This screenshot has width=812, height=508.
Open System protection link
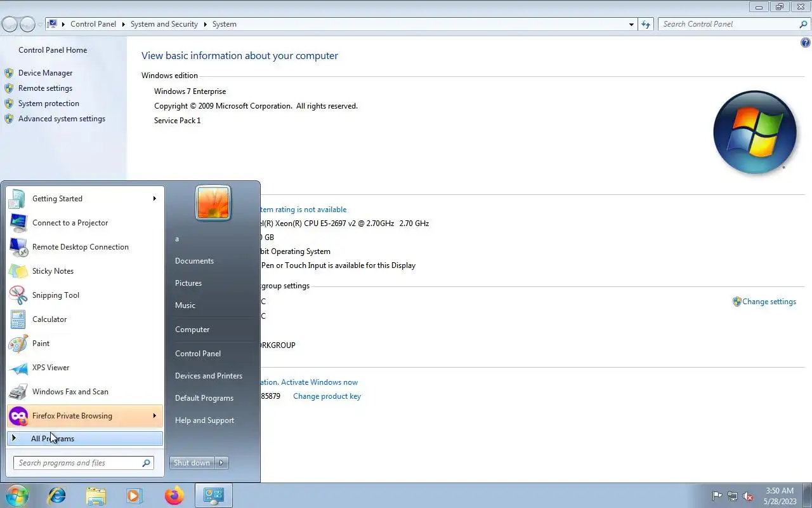[x=49, y=104]
